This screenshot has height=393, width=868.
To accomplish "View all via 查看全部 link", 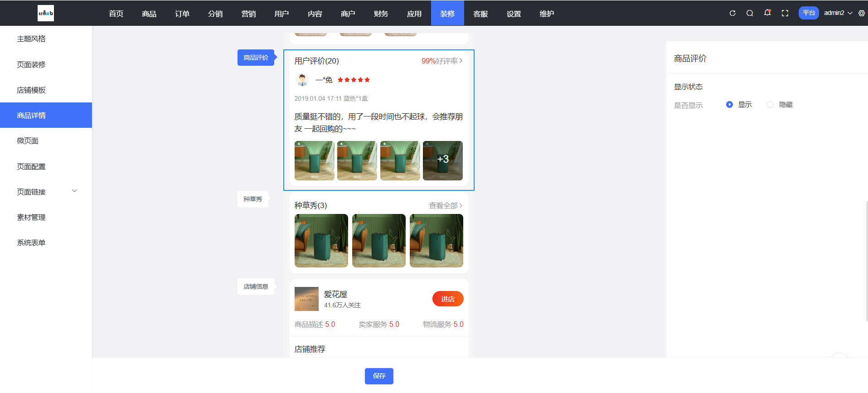I will (x=445, y=206).
